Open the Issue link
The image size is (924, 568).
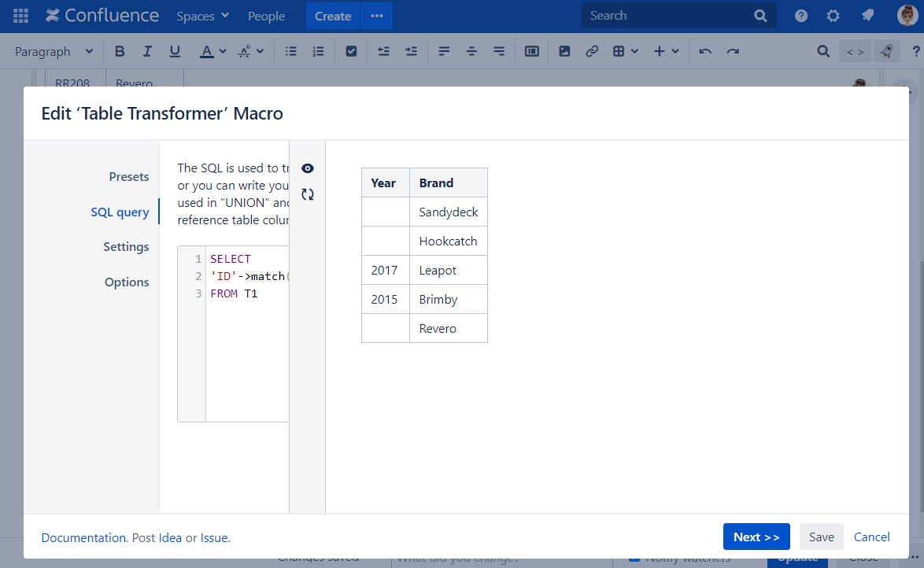pos(214,537)
